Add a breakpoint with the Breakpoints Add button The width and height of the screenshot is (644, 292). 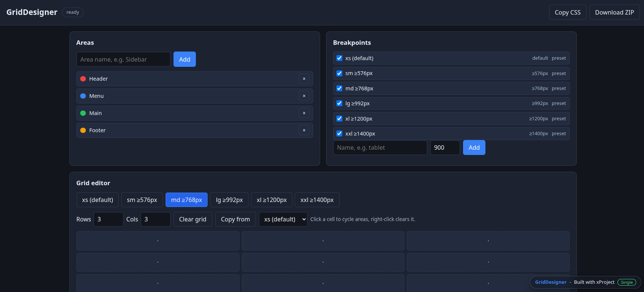474,147
